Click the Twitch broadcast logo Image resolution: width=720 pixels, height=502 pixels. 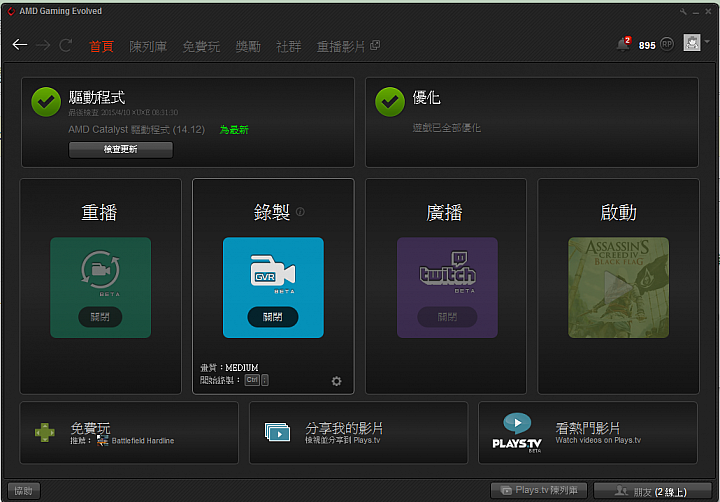point(448,269)
